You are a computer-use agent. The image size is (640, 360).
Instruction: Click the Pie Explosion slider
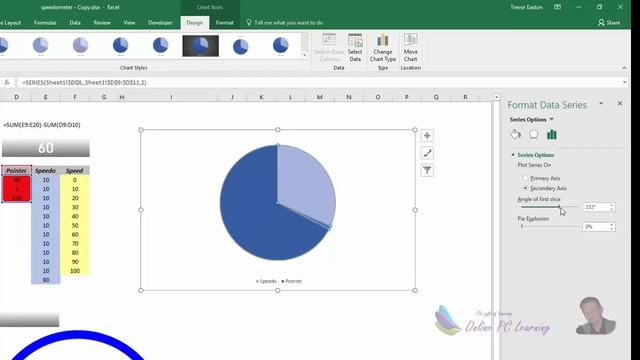(x=550, y=227)
